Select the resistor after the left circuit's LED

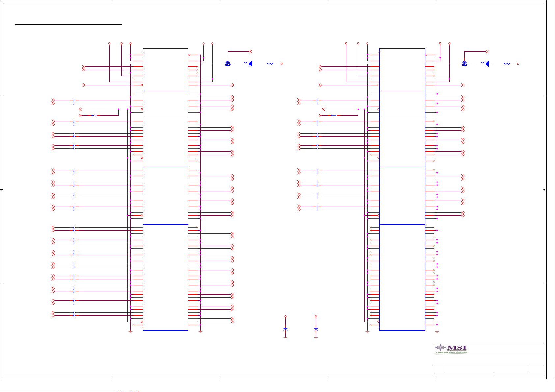[x=270, y=64]
